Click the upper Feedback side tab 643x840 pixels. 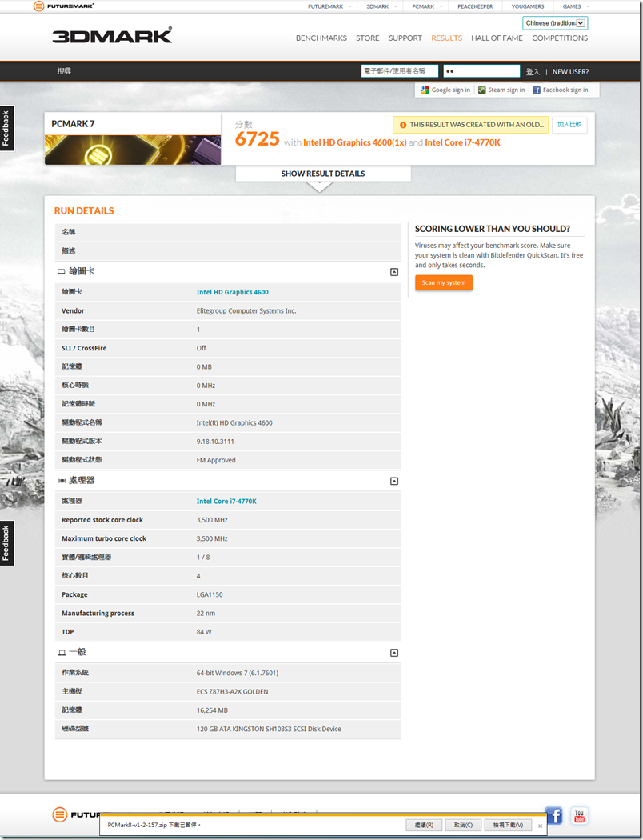(6, 128)
